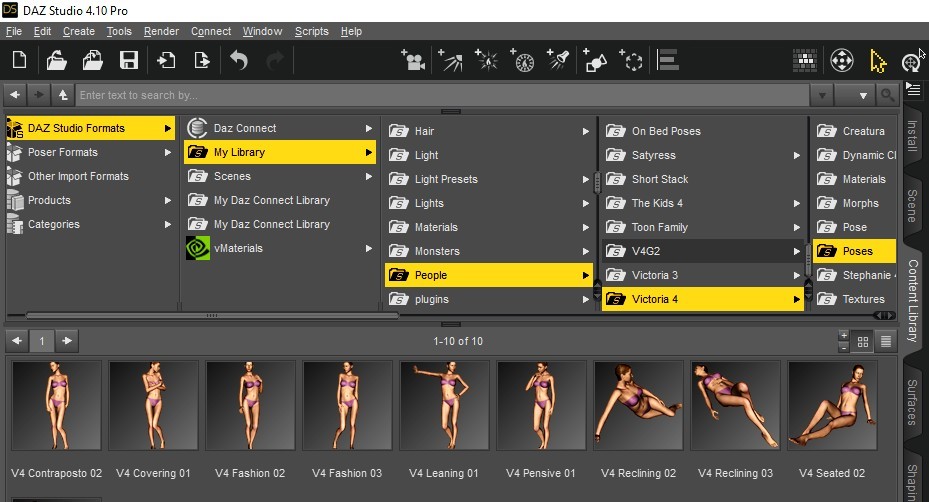The height and width of the screenshot is (502, 929).
Task: Switch to the Surfaces side tab
Action: click(912, 402)
